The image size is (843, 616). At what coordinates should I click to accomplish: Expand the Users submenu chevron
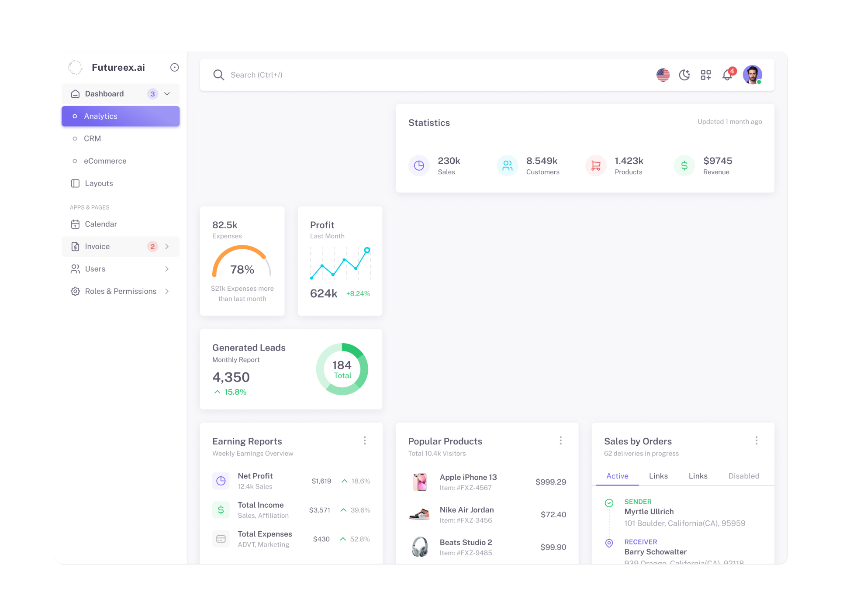pos(167,269)
